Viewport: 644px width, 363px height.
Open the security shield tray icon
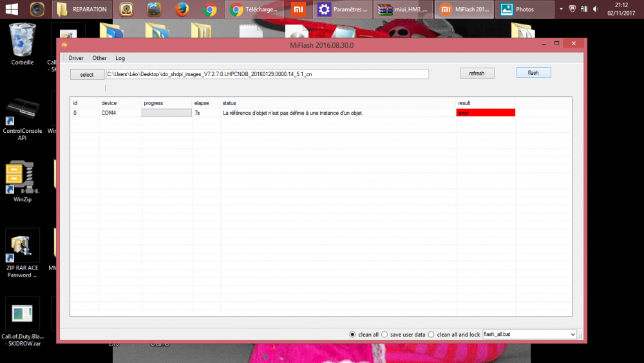point(572,8)
